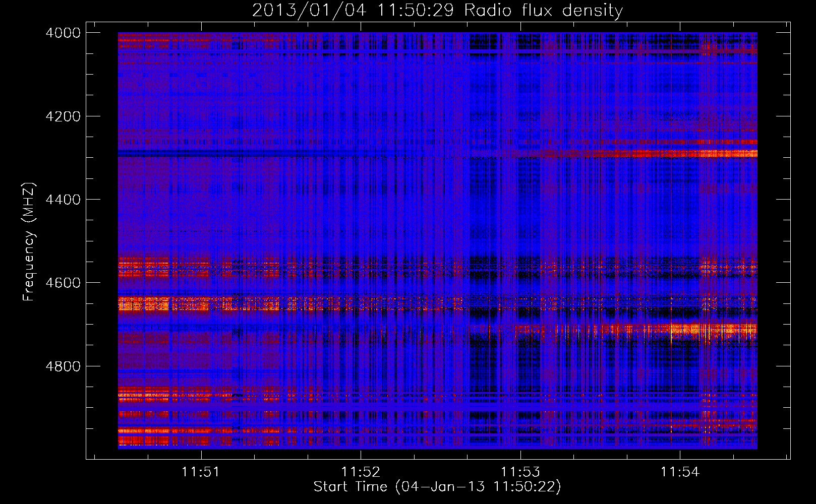Click the 11:52 time tick label
816x504 pixels.
pos(361,472)
